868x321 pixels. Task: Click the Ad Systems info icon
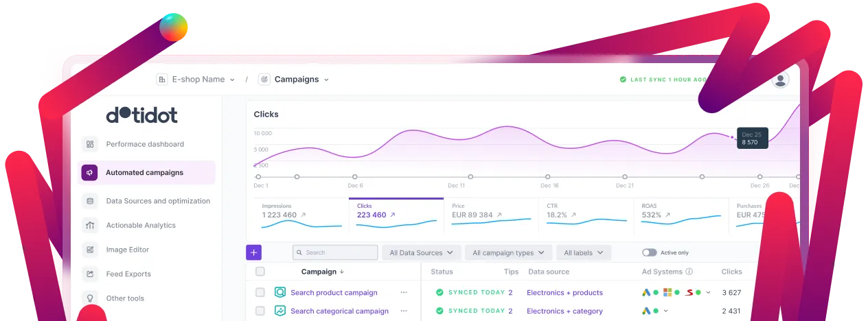(x=689, y=272)
